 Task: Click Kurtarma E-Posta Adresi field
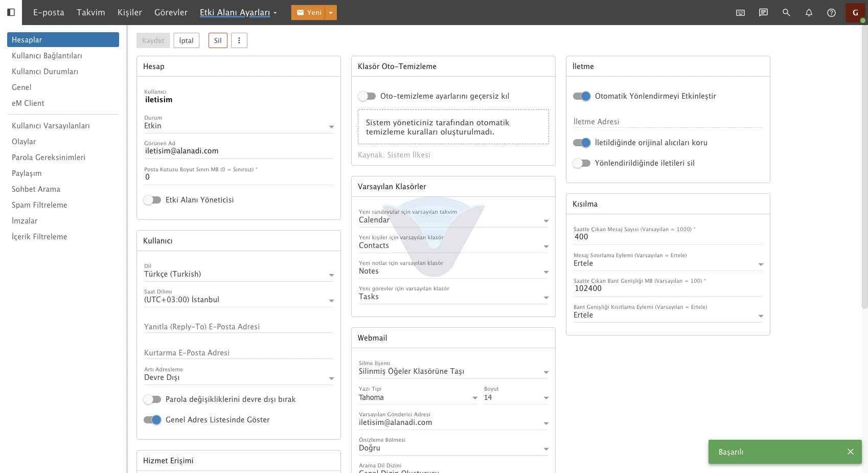tap(239, 353)
